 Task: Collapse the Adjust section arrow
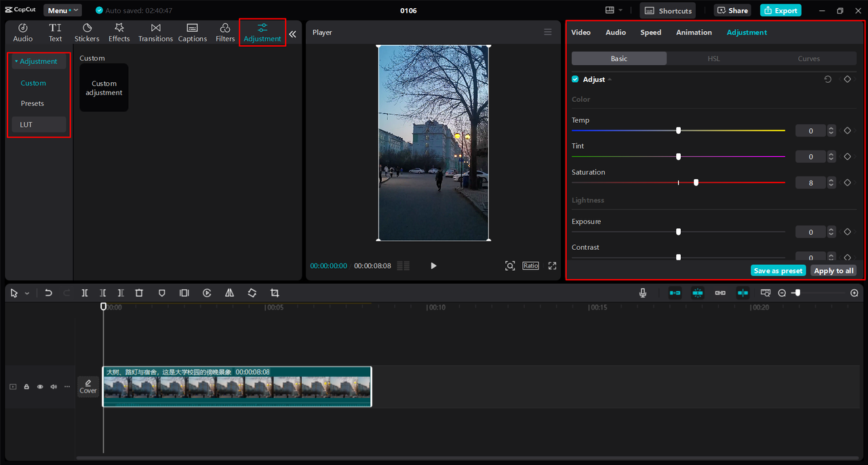(609, 79)
